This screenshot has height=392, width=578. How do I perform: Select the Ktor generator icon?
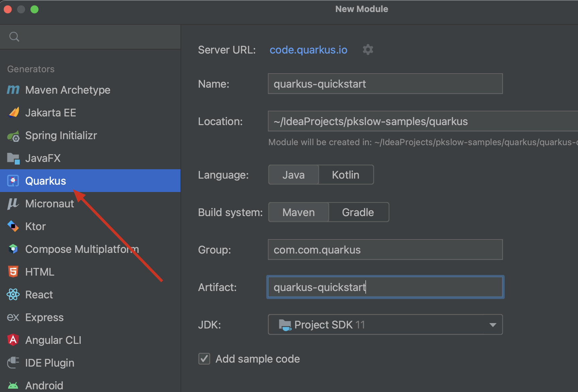[13, 226]
